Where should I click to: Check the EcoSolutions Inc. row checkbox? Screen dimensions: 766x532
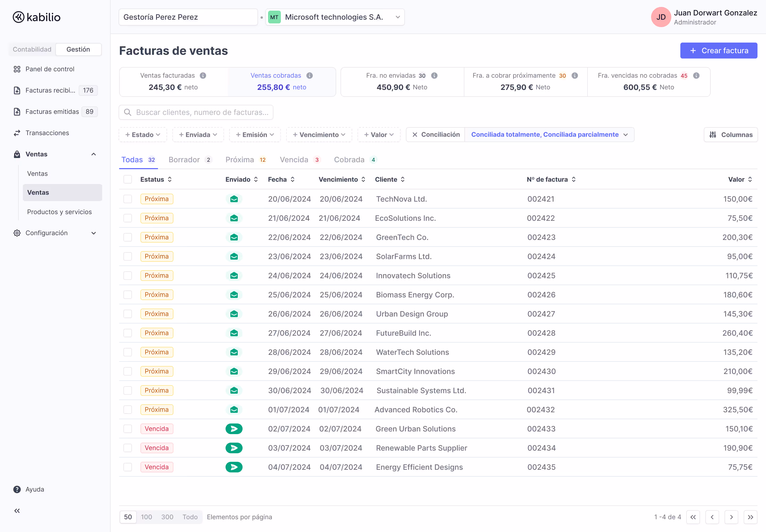click(128, 218)
